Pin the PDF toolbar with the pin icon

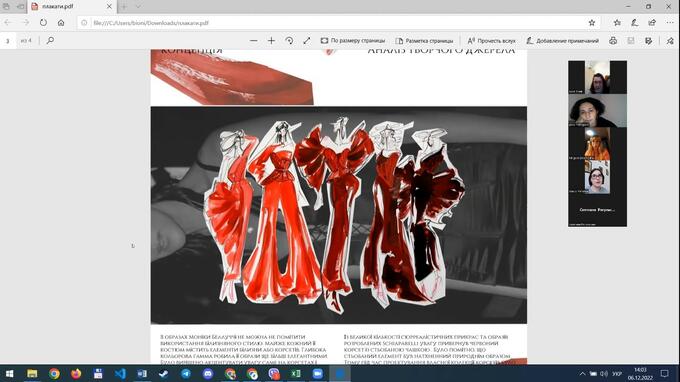point(670,41)
